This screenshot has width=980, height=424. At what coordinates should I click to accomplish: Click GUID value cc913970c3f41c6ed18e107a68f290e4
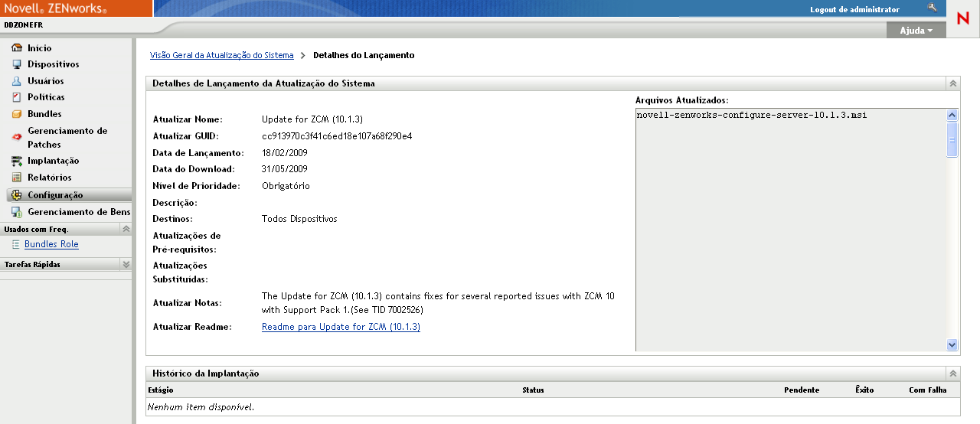point(337,136)
